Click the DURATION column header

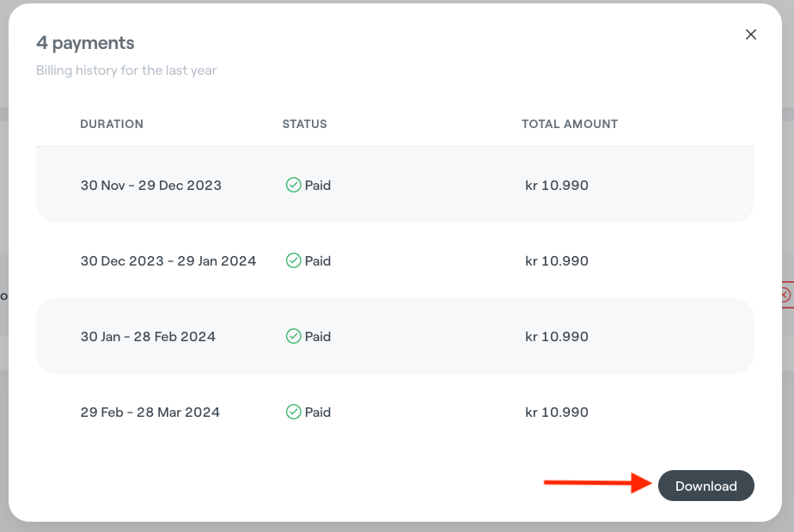(x=112, y=124)
